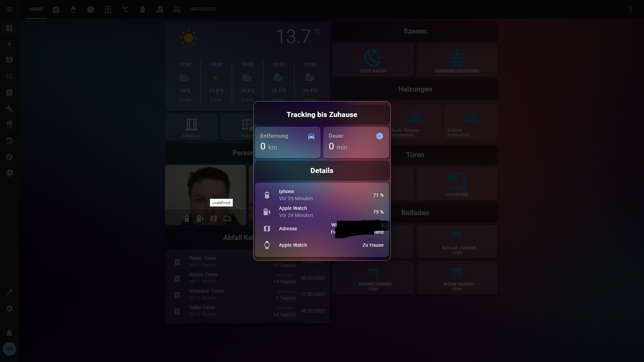Open the Schwarze Tonne waste row
Viewport: 644px width, 362px height.
pyautogui.click(x=248, y=295)
